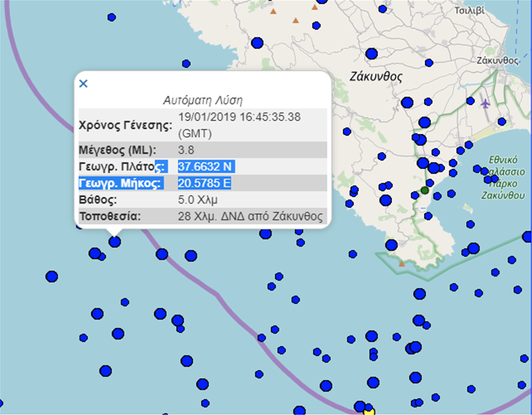Click the location text 28 Χλμ. ΔΝΔ από Ζάκυνθος
Viewport: 532px width, 415px height.
point(250,216)
